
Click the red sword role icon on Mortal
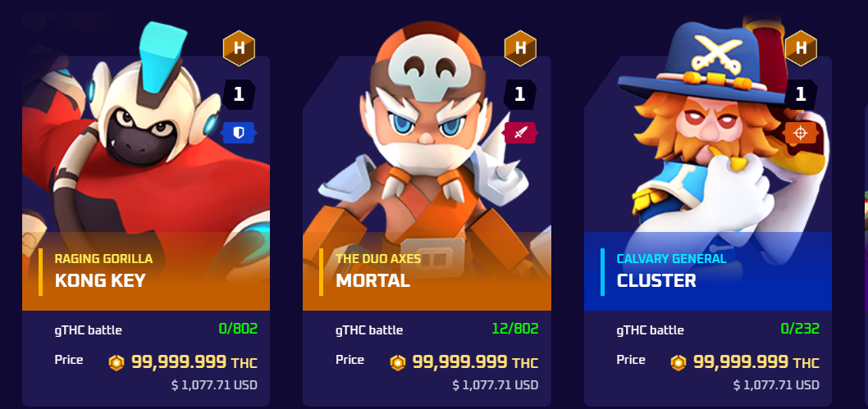coord(520,133)
